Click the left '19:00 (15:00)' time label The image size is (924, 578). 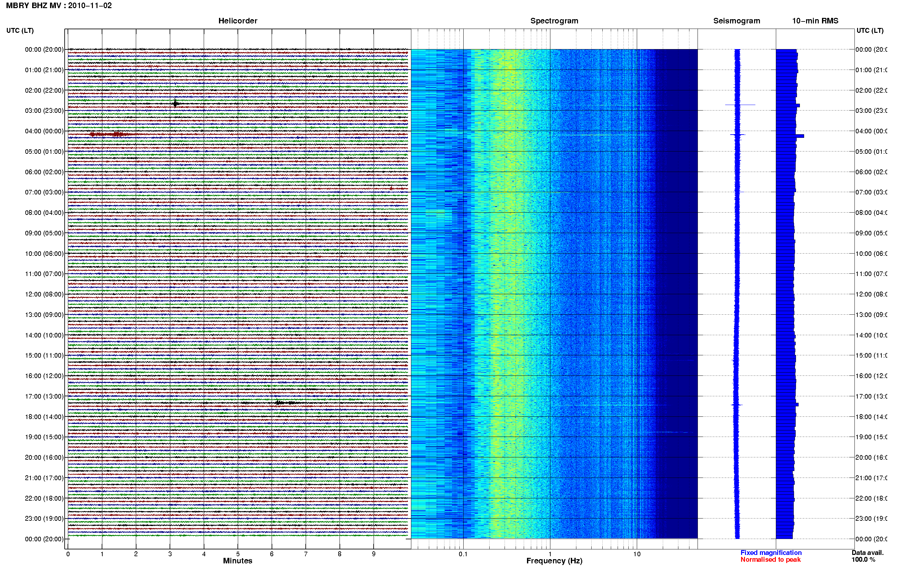[x=44, y=437]
